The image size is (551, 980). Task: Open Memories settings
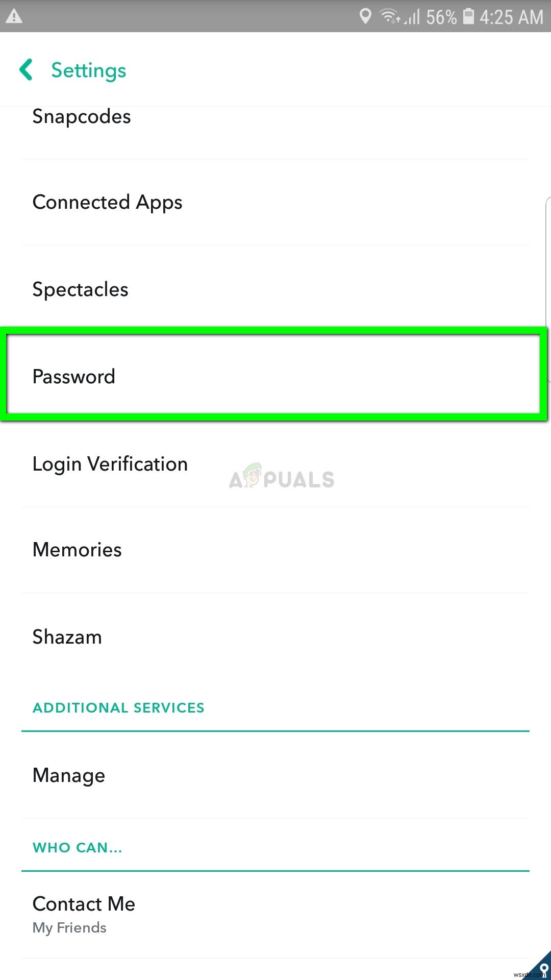click(77, 550)
